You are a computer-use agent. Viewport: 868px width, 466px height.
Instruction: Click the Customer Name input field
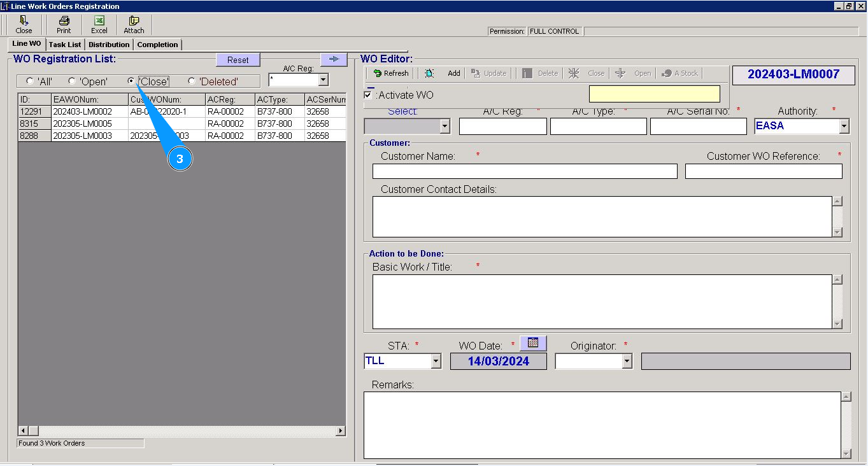point(525,171)
